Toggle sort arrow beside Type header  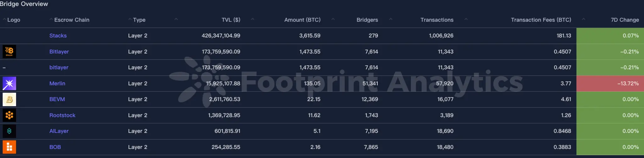[x=130, y=19]
